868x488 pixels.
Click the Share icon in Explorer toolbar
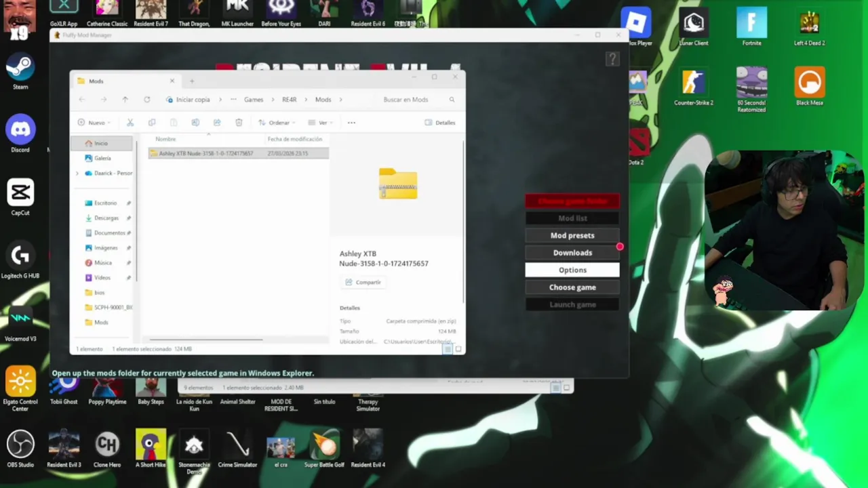(x=217, y=123)
